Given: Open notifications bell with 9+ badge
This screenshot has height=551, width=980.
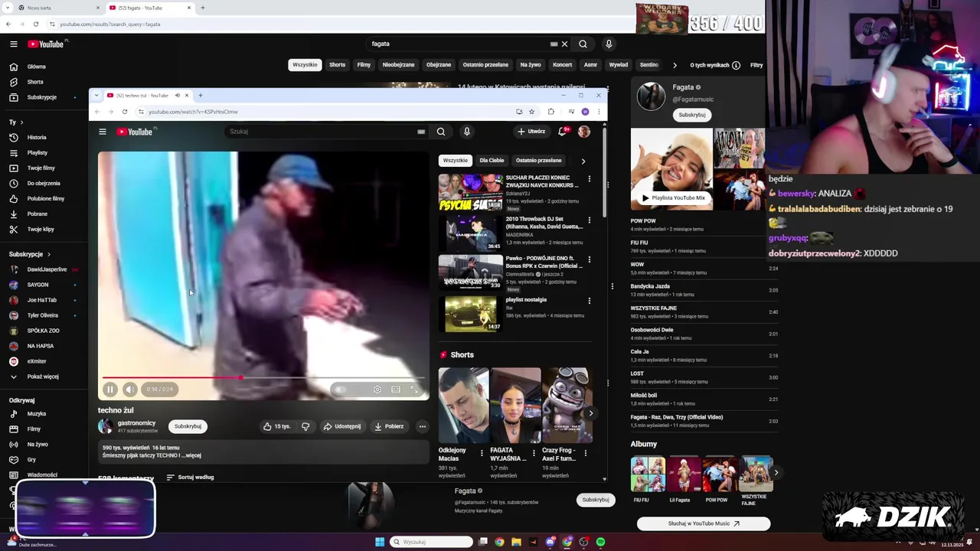Looking at the screenshot, I should pos(563,132).
